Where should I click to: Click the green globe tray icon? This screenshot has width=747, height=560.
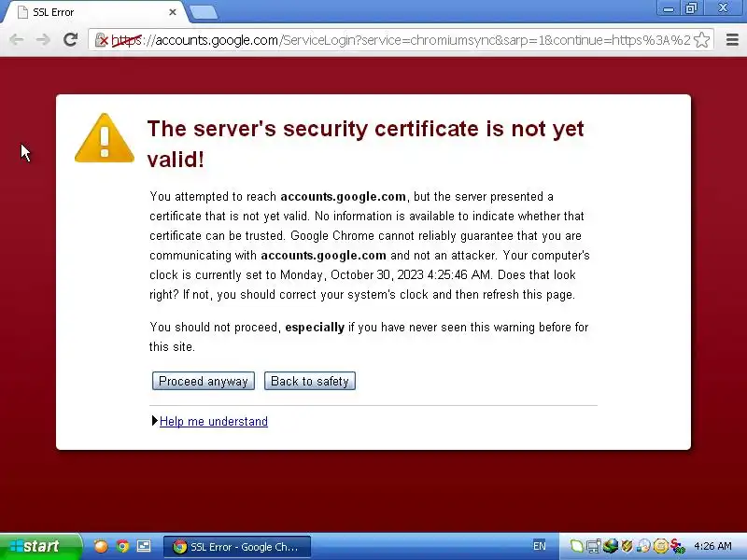[611, 546]
